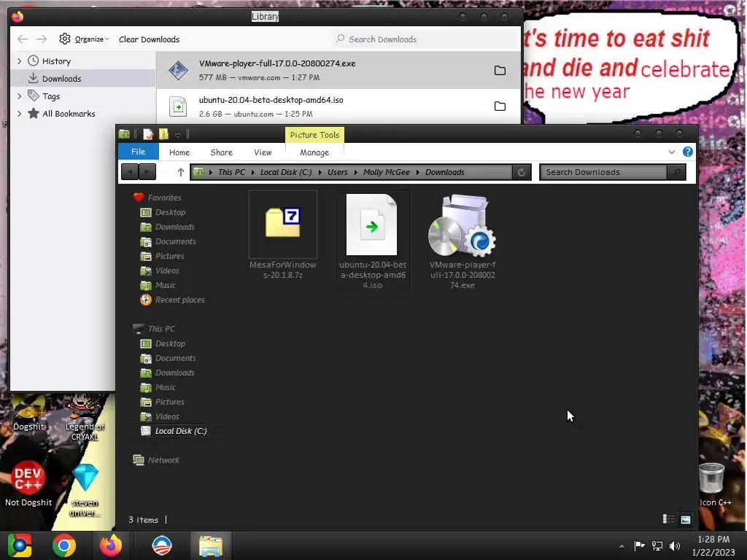Image resolution: width=747 pixels, height=560 pixels.
Task: Click Users in address bar
Action: [337, 172]
